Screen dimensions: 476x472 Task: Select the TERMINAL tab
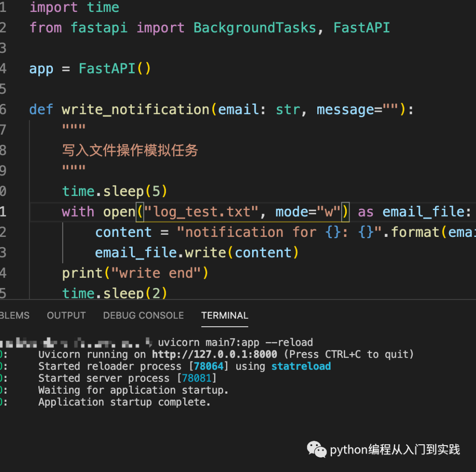[x=225, y=316]
